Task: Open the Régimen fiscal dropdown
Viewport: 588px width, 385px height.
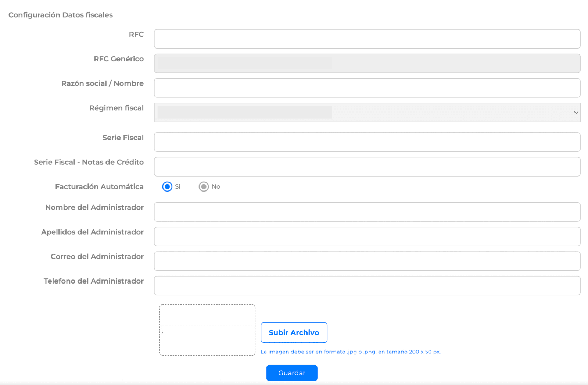Action: pyautogui.click(x=367, y=113)
